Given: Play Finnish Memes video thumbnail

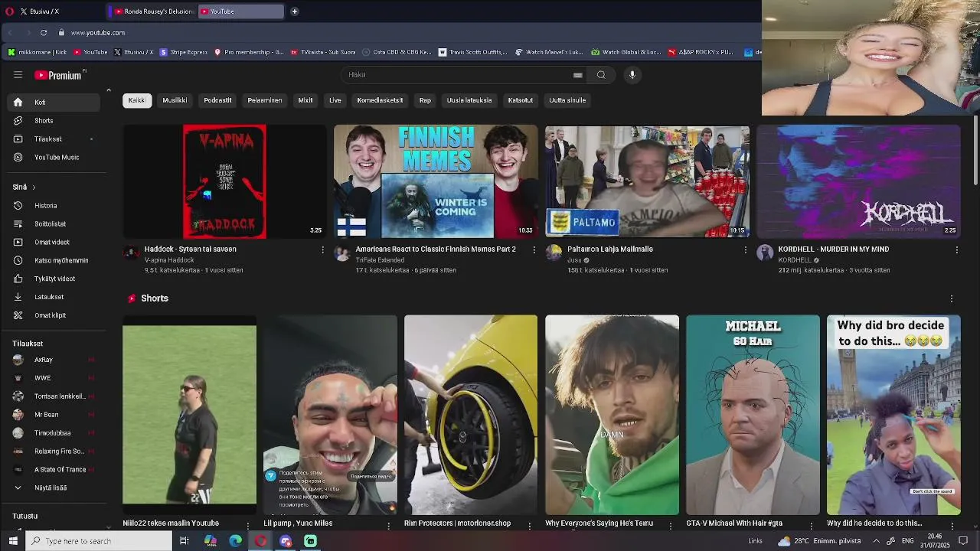Looking at the screenshot, I should 436,182.
